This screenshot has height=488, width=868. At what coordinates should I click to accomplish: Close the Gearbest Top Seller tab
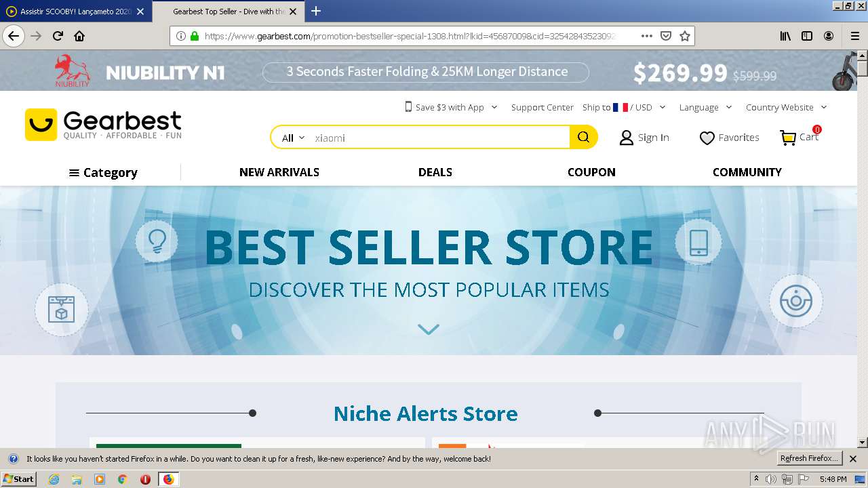pos(293,12)
